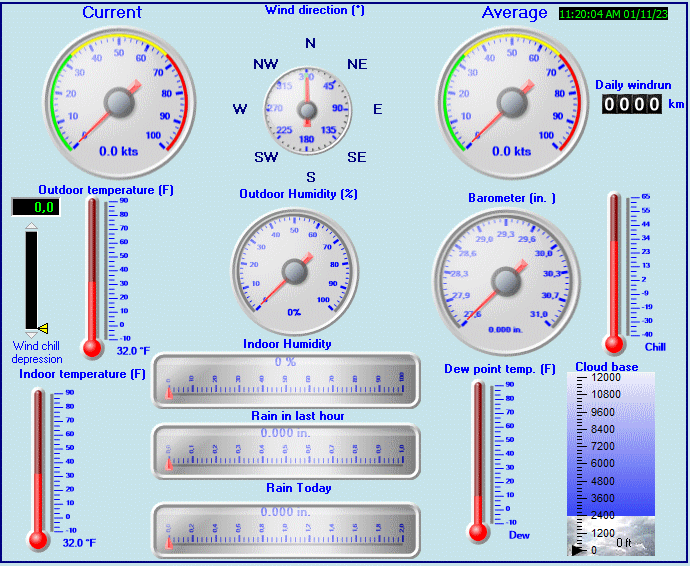Click the Daily windrun odometer counter
Image resolution: width=690 pixels, height=566 pixels.
[x=632, y=103]
